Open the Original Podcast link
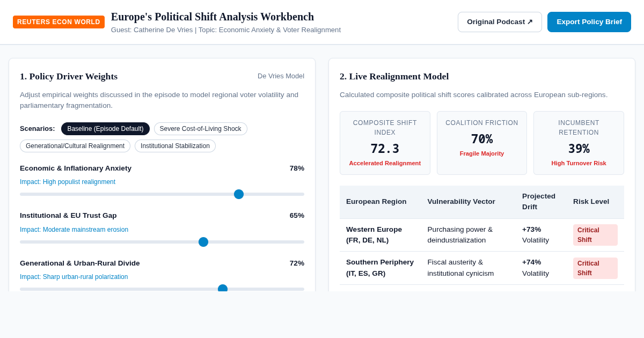Viewport: 644px width, 338px height. [500, 22]
